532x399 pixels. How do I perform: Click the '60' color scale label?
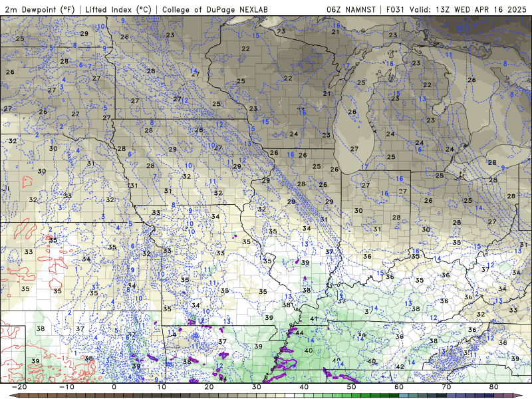coord(399,387)
